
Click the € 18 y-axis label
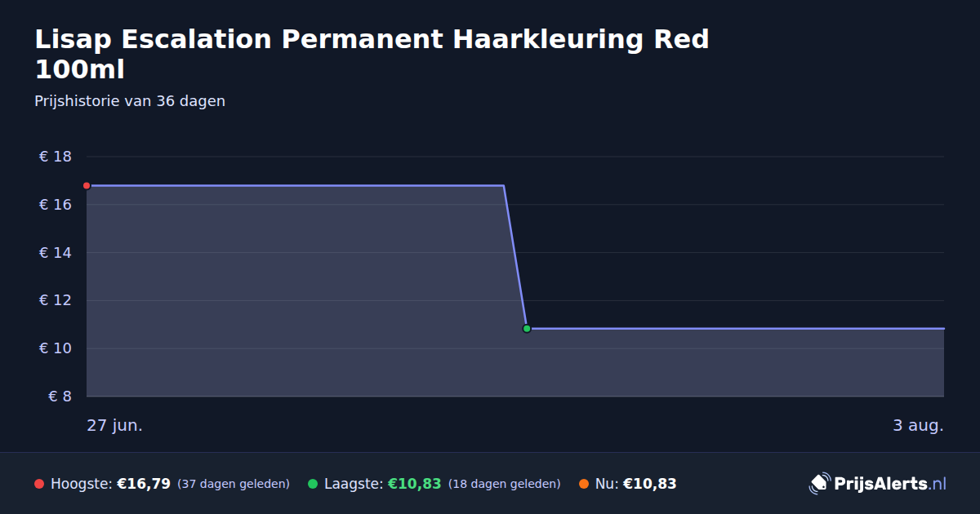[56, 157]
